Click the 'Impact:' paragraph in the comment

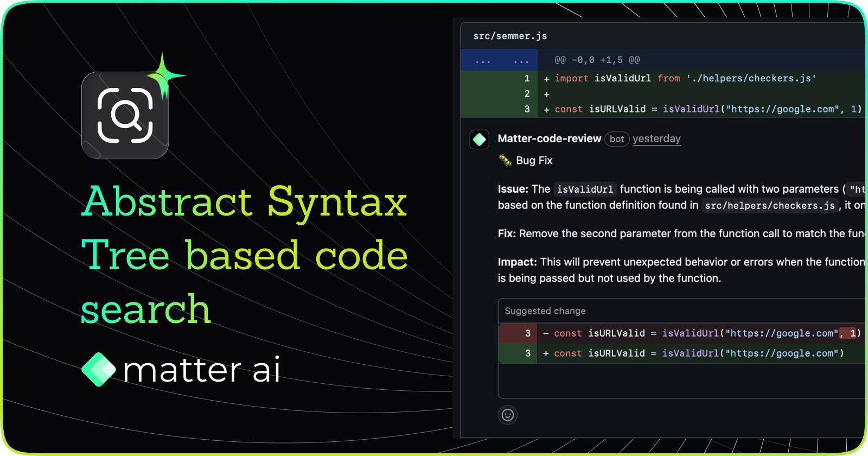point(681,270)
